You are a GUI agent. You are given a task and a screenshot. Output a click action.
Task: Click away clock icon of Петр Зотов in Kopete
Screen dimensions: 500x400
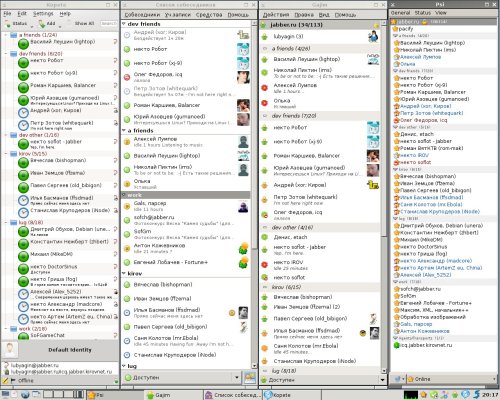tap(23, 125)
